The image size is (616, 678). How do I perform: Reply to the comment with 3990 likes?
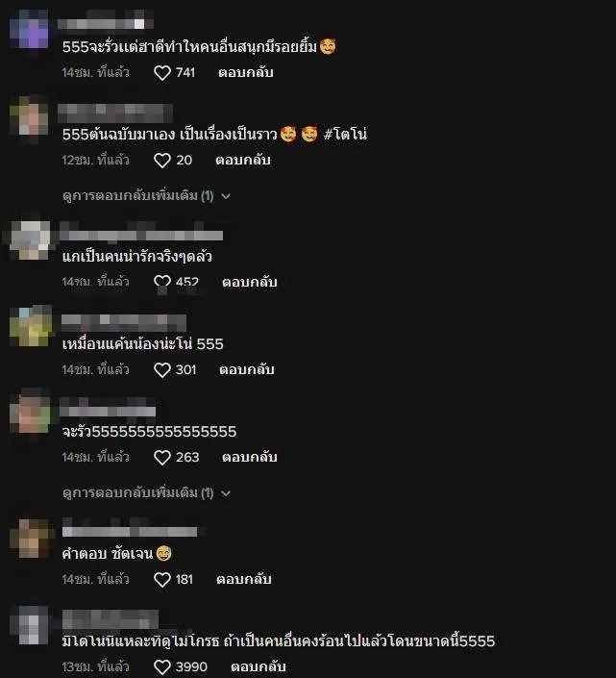point(259,666)
